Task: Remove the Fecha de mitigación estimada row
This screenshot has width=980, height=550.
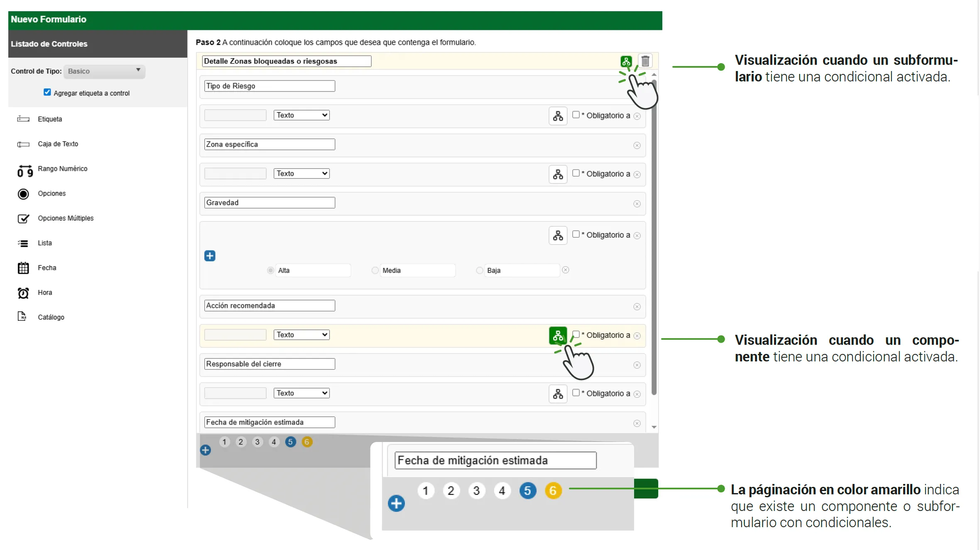Action: pyautogui.click(x=637, y=423)
